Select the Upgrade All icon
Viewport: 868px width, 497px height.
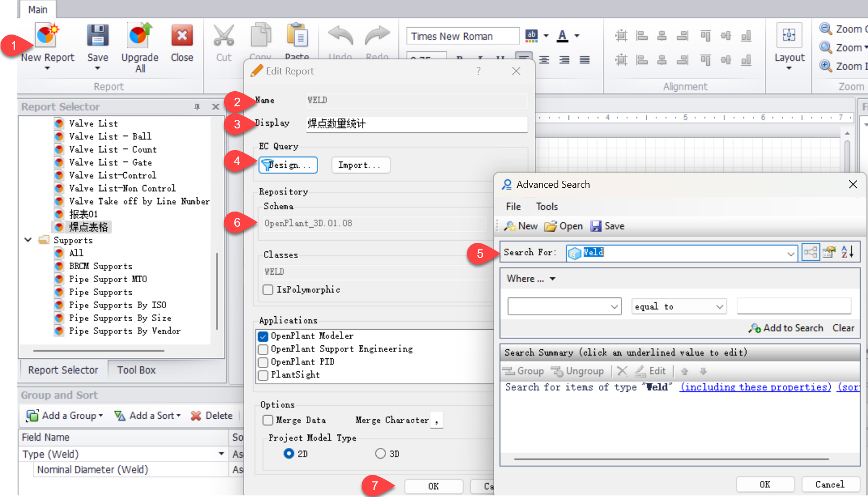(139, 35)
